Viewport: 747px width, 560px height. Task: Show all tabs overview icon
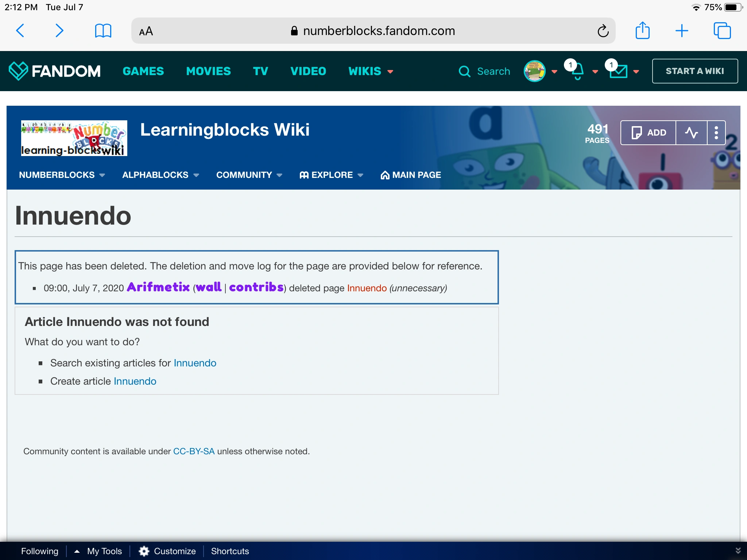pos(722,31)
